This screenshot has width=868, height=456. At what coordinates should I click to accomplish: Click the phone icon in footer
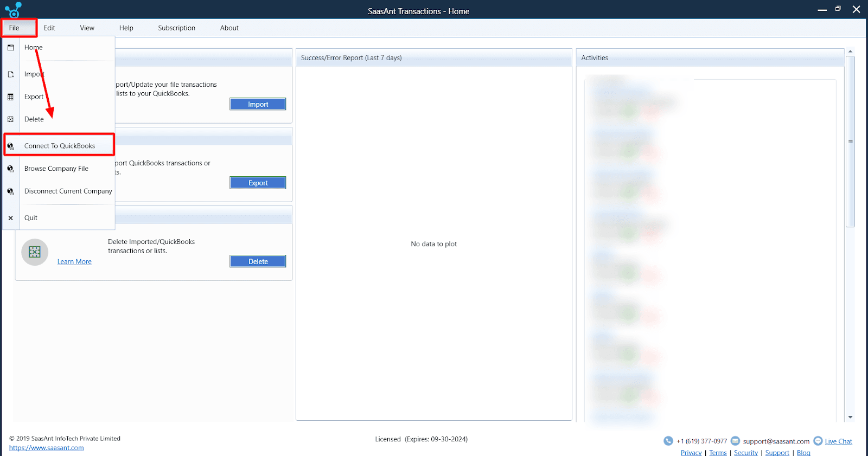click(x=668, y=441)
